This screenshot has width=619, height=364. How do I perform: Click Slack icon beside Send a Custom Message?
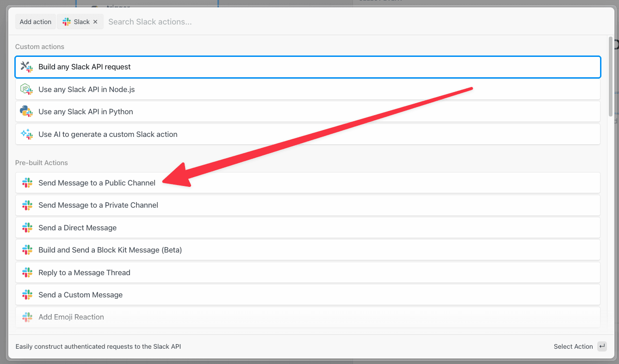coord(27,295)
